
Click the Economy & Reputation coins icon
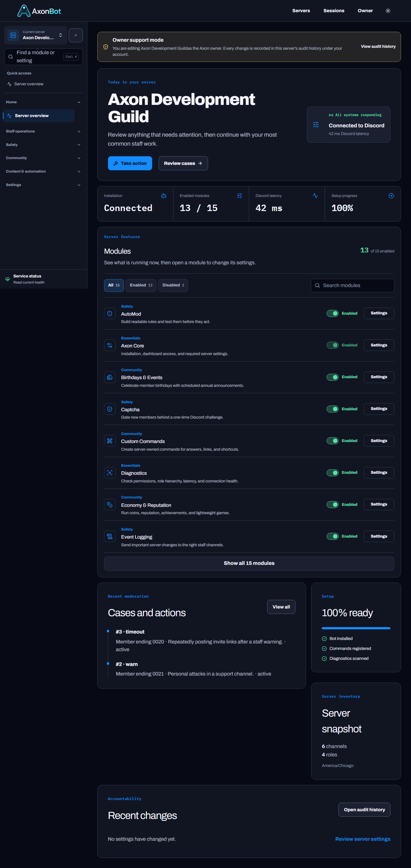click(109, 505)
